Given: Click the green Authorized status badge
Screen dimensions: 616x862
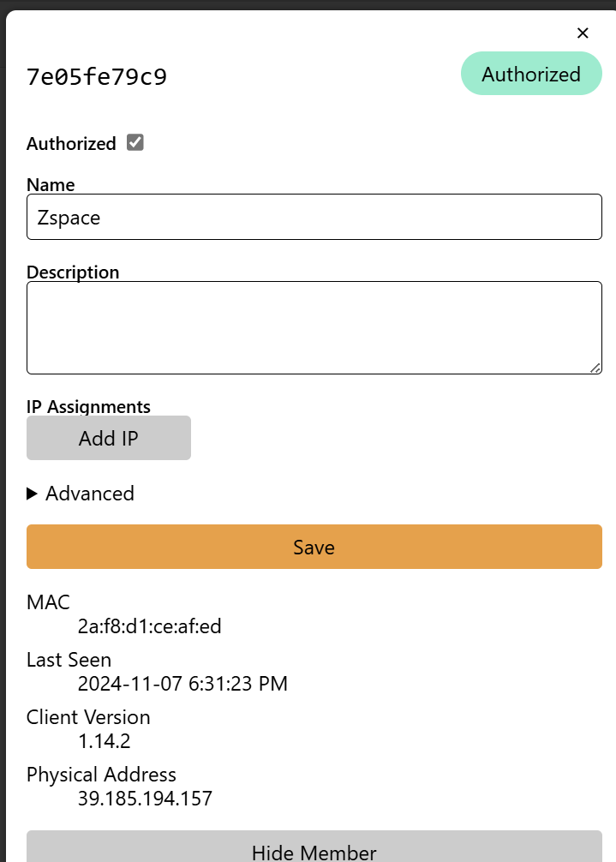Looking at the screenshot, I should [531, 75].
